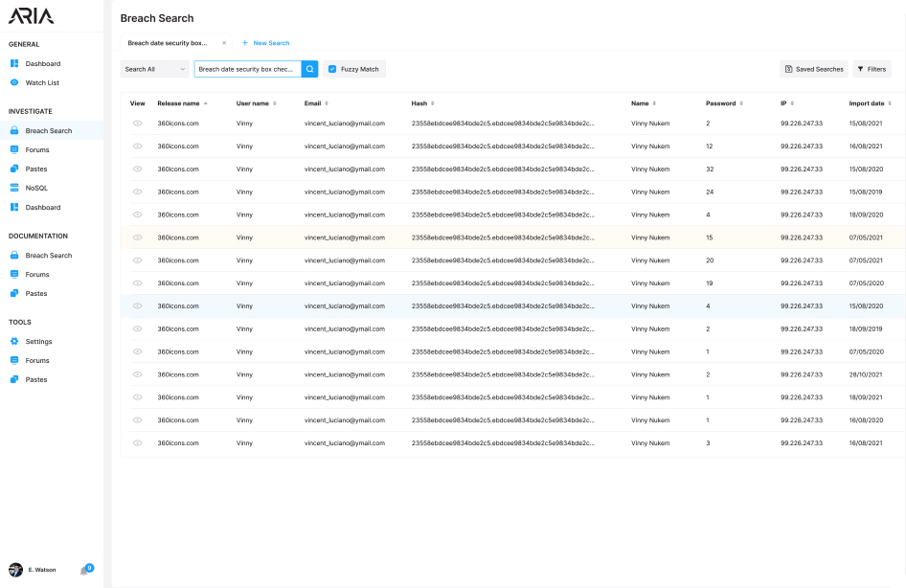This screenshot has height=588, width=906.
Task: Click the ARIA logo
Action: pos(32,16)
